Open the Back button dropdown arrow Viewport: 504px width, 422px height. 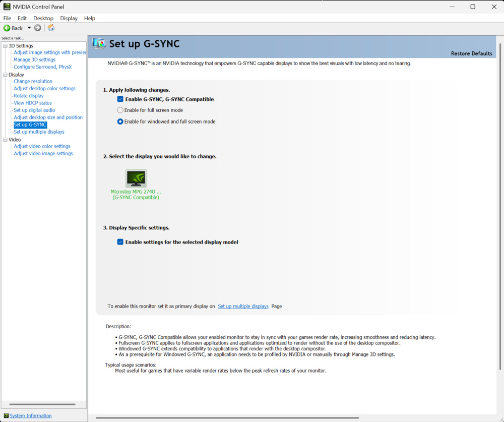pyautogui.click(x=29, y=28)
